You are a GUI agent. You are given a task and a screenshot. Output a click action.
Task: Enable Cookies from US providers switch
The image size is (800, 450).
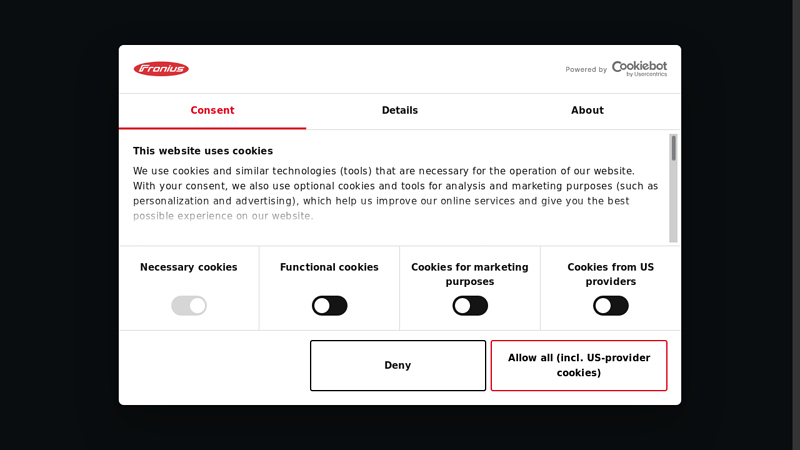[x=611, y=306]
